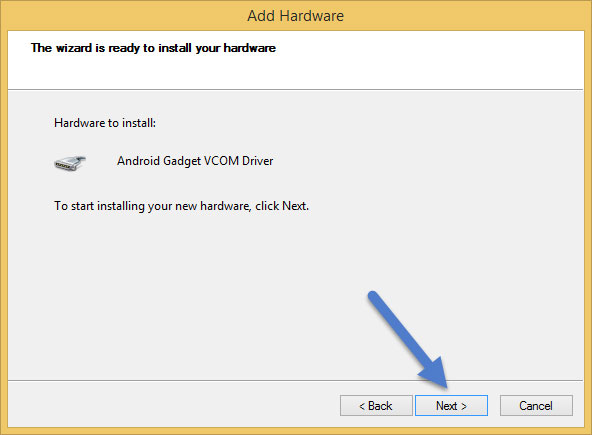Click the Android Gadget VCOM Driver name
This screenshot has height=435, width=592.
coord(195,161)
